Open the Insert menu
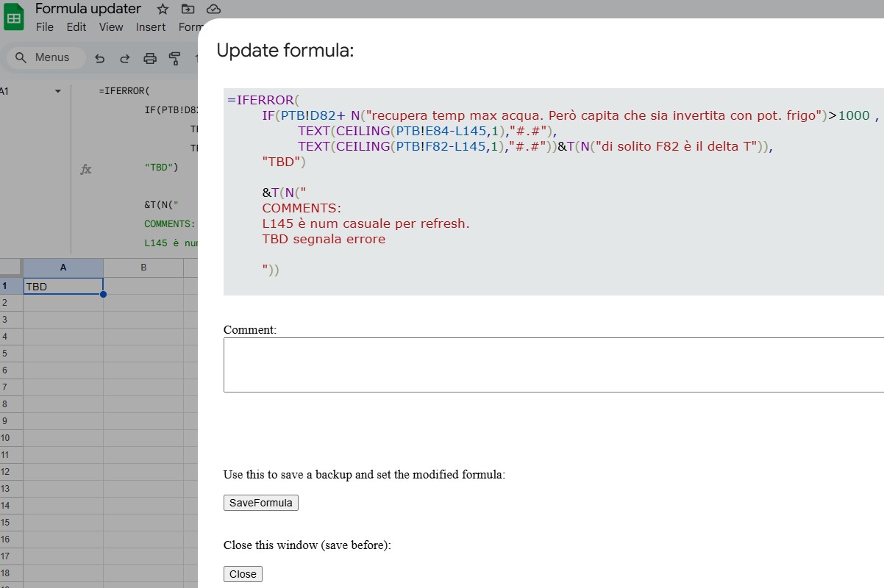The height and width of the screenshot is (588, 884). tap(151, 27)
